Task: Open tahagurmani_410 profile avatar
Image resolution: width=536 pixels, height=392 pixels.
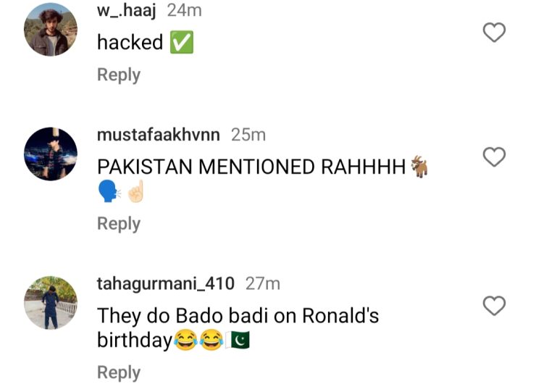Action: click(x=51, y=303)
